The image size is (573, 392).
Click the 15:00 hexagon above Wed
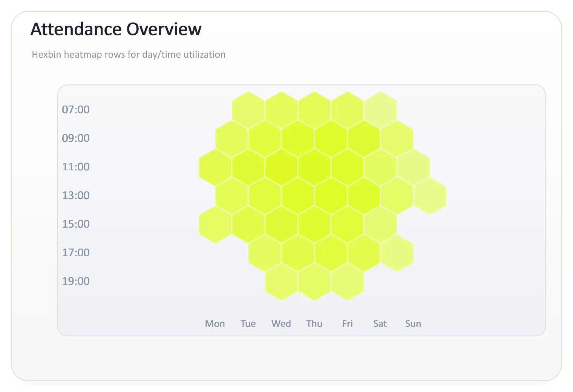(x=281, y=225)
